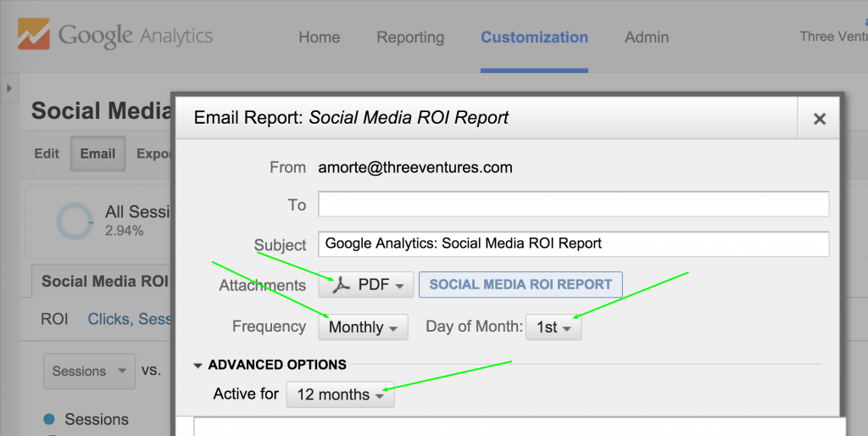The height and width of the screenshot is (436, 868).
Task: Click the ROI sub-tab label
Action: click(54, 319)
